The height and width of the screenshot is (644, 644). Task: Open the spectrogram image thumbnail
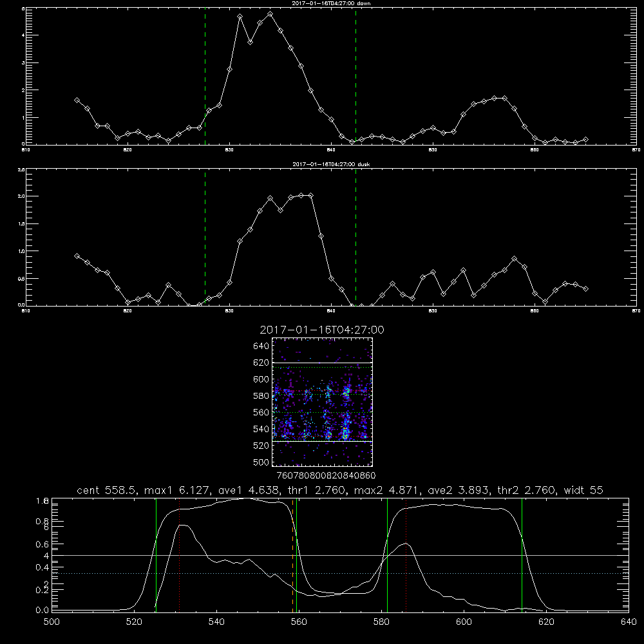(x=323, y=402)
